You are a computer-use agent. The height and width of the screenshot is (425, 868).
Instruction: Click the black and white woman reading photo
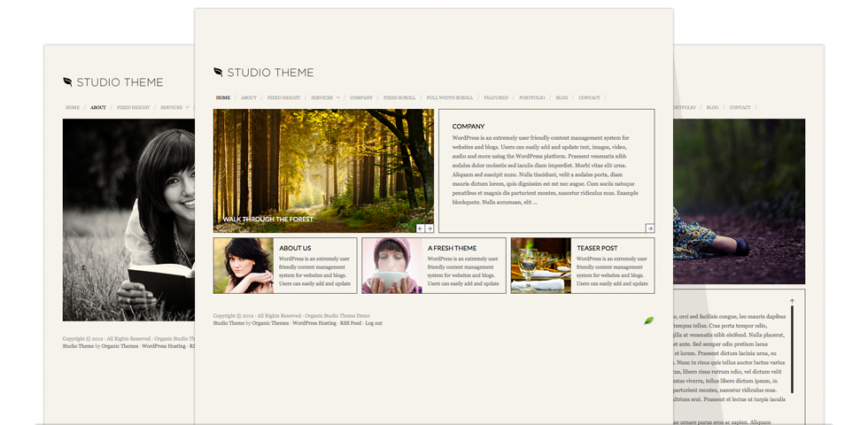click(x=128, y=220)
